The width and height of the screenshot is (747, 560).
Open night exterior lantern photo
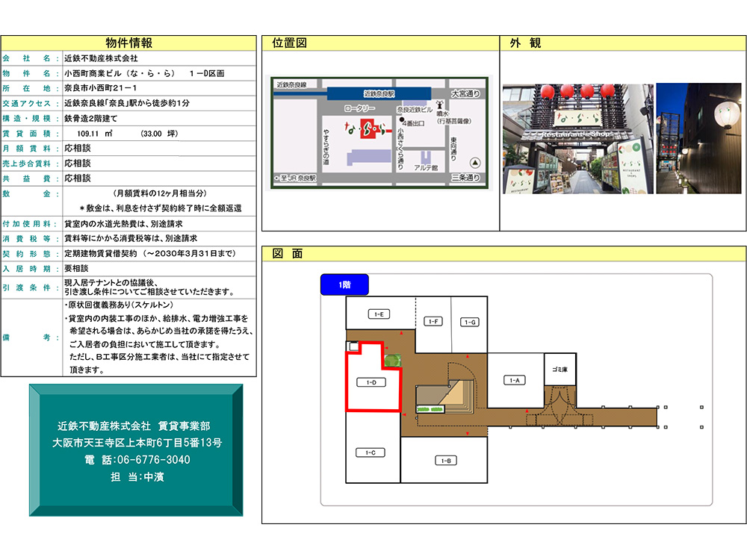tap(699, 138)
